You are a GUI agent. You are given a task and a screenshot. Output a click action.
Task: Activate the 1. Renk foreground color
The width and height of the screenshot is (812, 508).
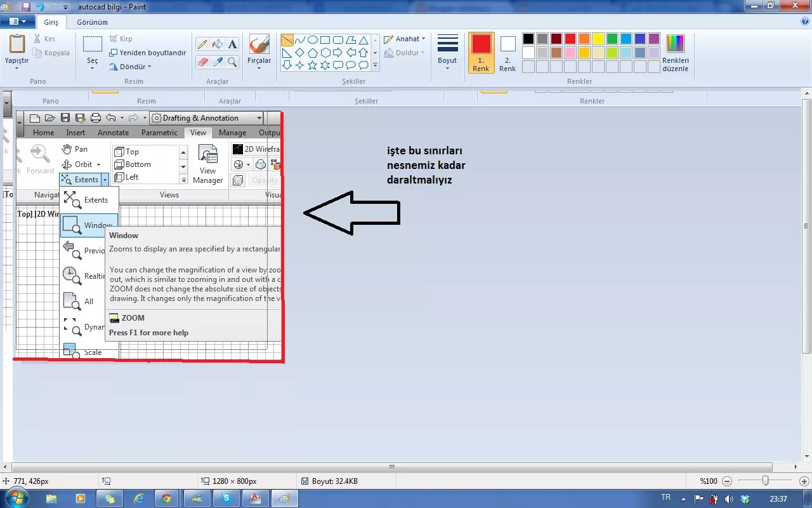click(481, 53)
